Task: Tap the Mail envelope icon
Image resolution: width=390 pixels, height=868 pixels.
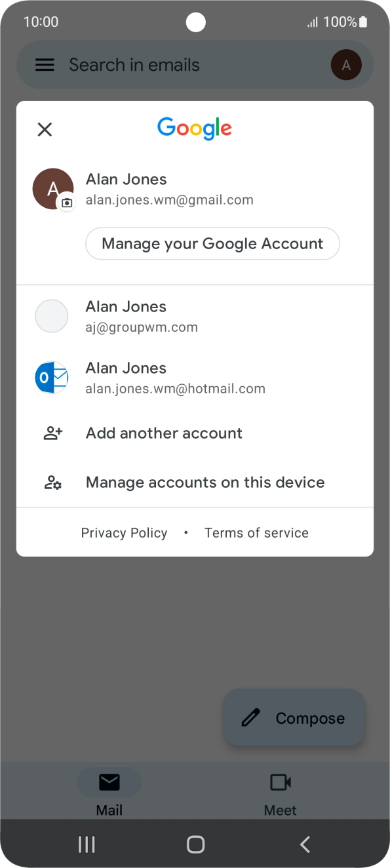Action: coord(109,781)
